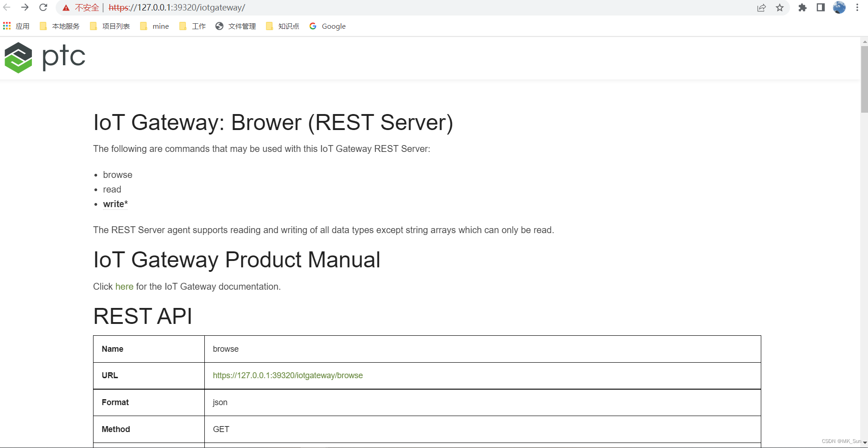Click the 'GET' method cell
The width and height of the screenshot is (868, 448).
click(483, 429)
